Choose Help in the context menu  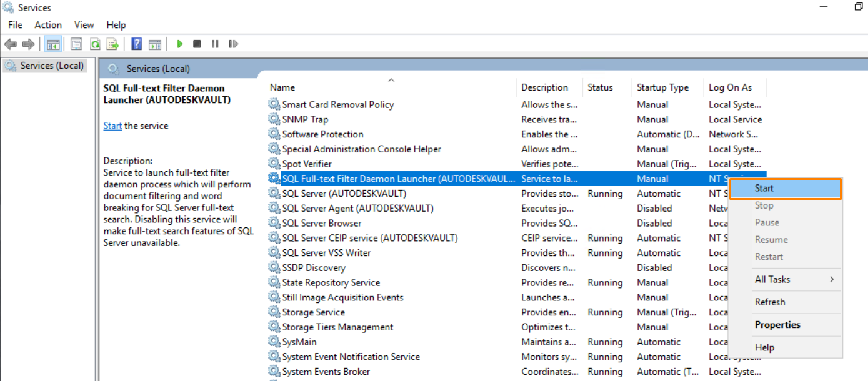tap(786, 347)
